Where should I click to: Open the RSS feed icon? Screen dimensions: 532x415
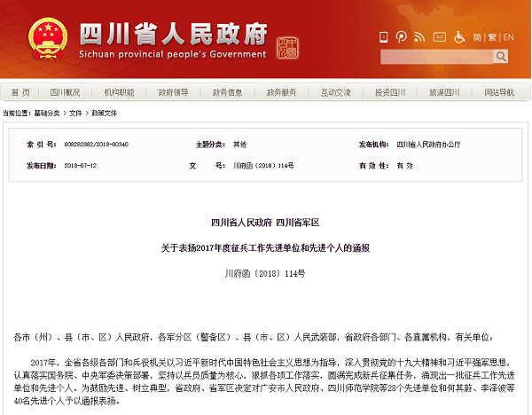419,37
